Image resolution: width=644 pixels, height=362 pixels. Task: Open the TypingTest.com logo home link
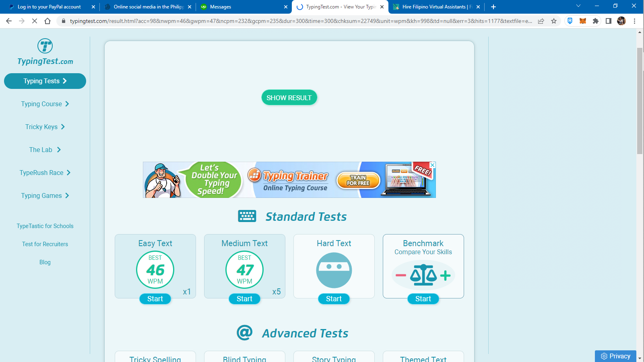coord(45,52)
